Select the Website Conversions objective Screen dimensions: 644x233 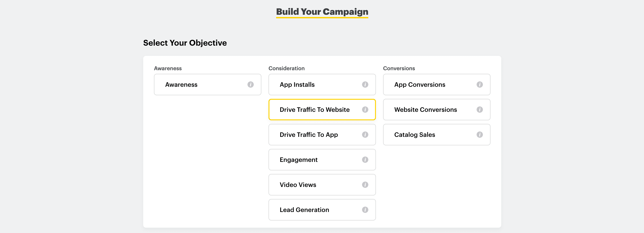click(x=426, y=110)
